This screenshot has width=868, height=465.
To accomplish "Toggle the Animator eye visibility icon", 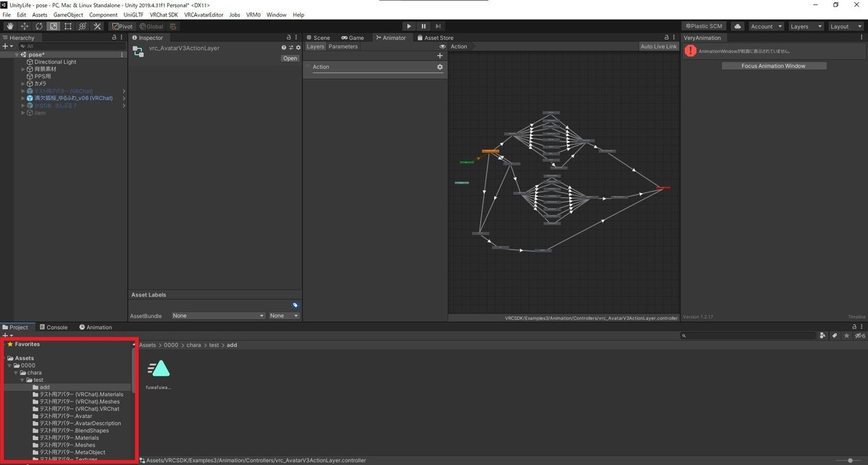I will click(443, 46).
